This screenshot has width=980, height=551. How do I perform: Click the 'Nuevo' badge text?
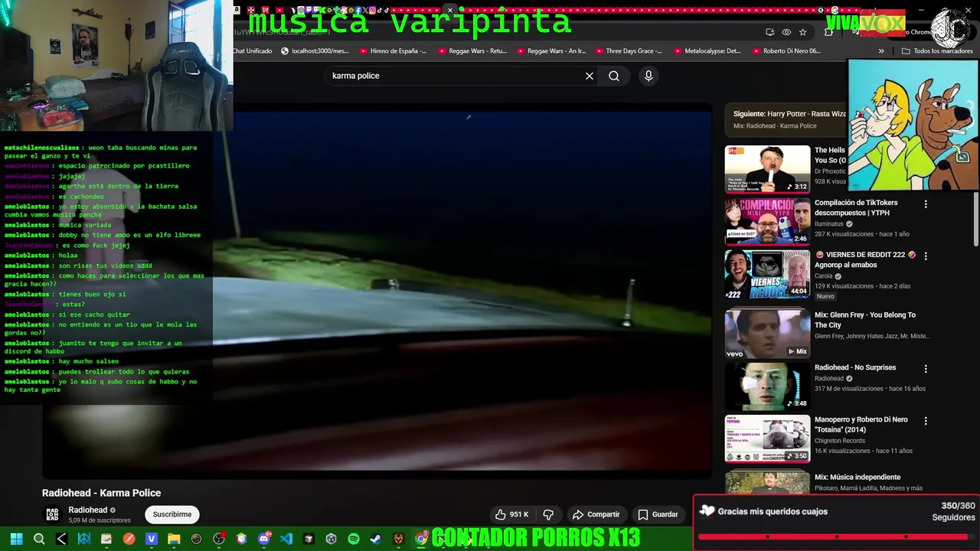(x=825, y=296)
